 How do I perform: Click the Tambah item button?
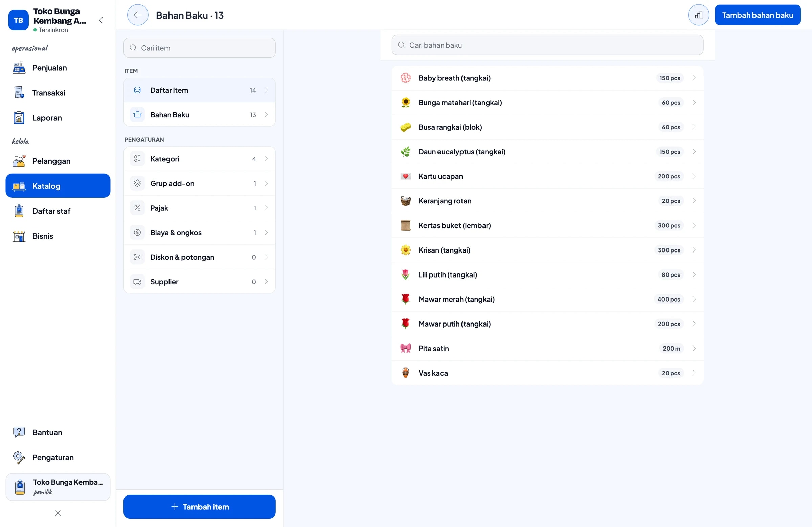click(x=199, y=506)
